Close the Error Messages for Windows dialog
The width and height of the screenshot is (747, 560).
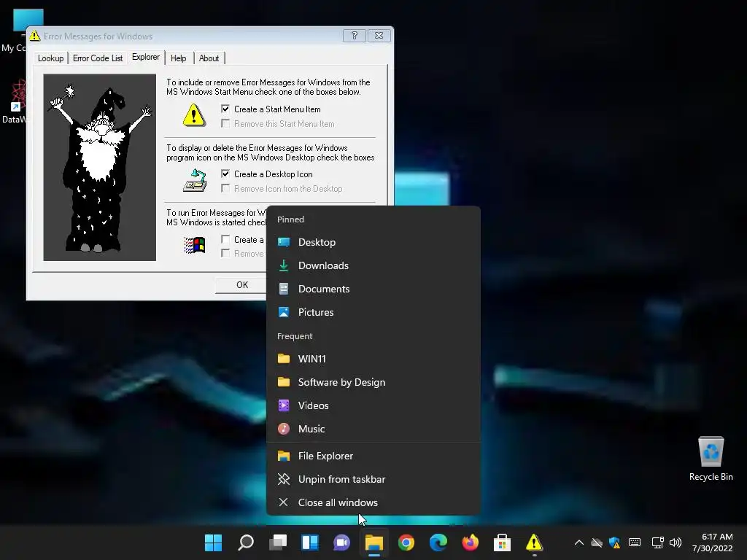click(379, 36)
